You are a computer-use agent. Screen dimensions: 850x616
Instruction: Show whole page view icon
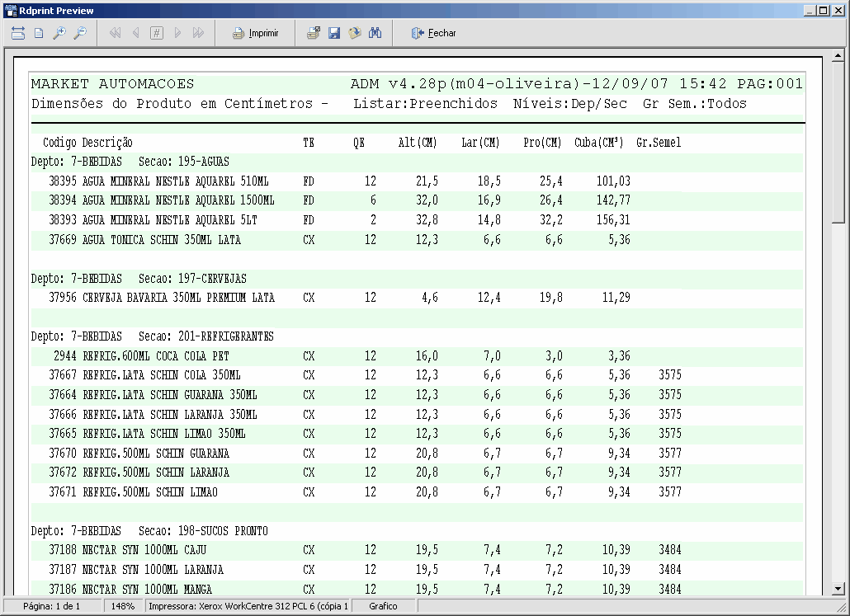(x=39, y=33)
